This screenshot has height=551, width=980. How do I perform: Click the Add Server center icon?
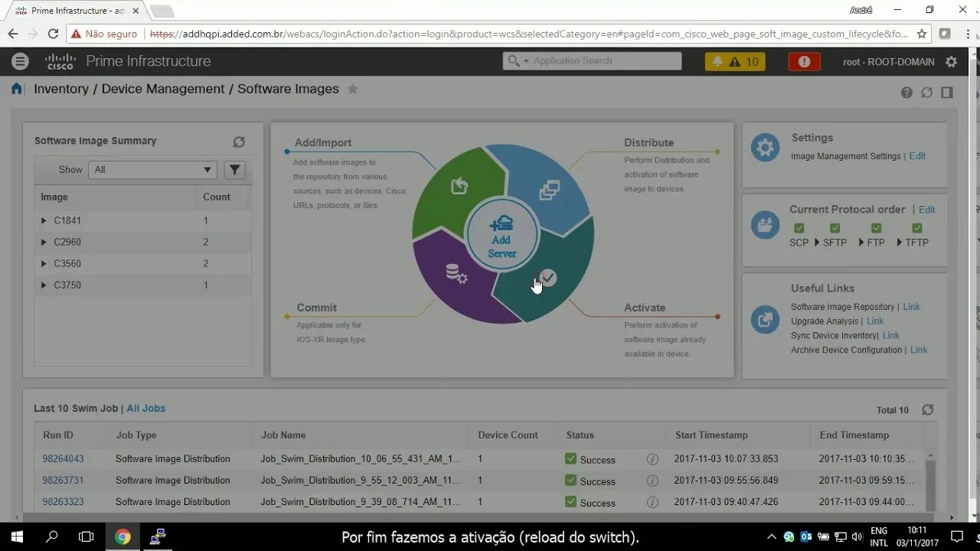[502, 233]
